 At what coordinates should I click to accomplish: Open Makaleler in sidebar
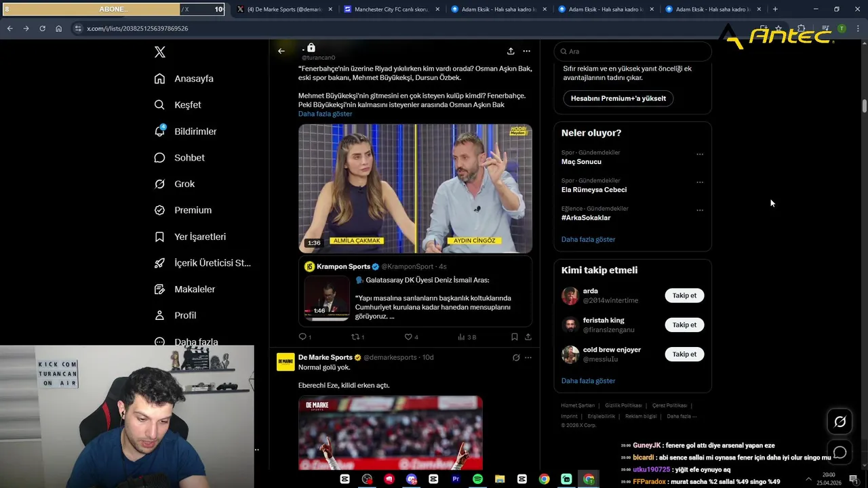click(184, 289)
